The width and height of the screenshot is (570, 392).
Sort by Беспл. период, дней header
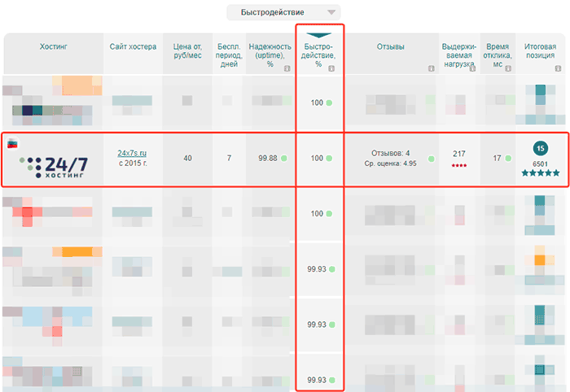pyautogui.click(x=229, y=55)
